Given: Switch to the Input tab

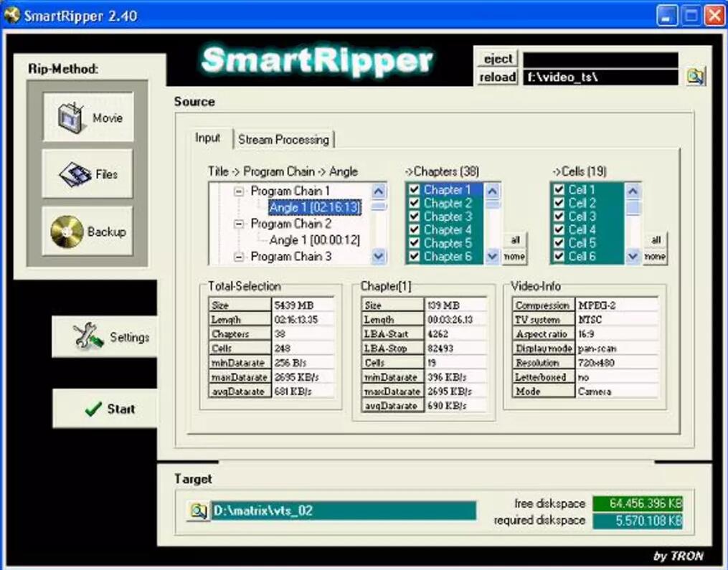Looking at the screenshot, I should click(207, 138).
